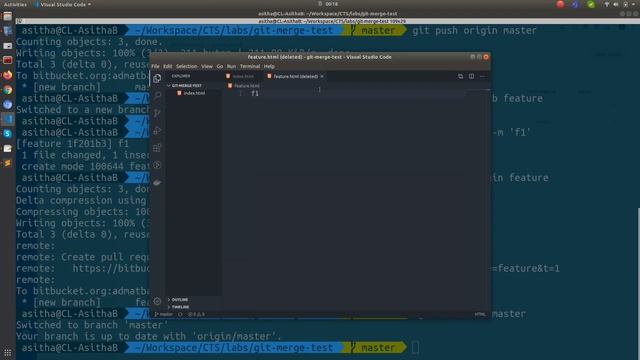Open index.html in the Explorer tree

point(194,93)
